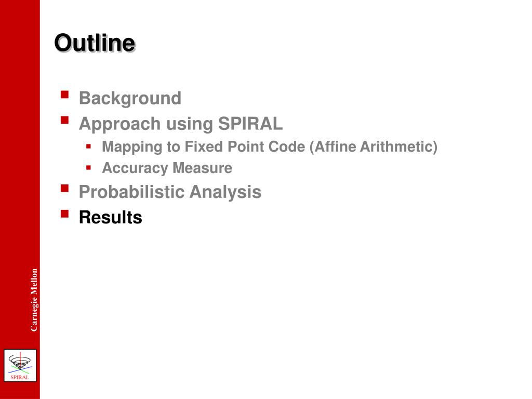This screenshot has height=399, width=532.
Task: Click the red bullet beside Background
Action: (x=65, y=95)
